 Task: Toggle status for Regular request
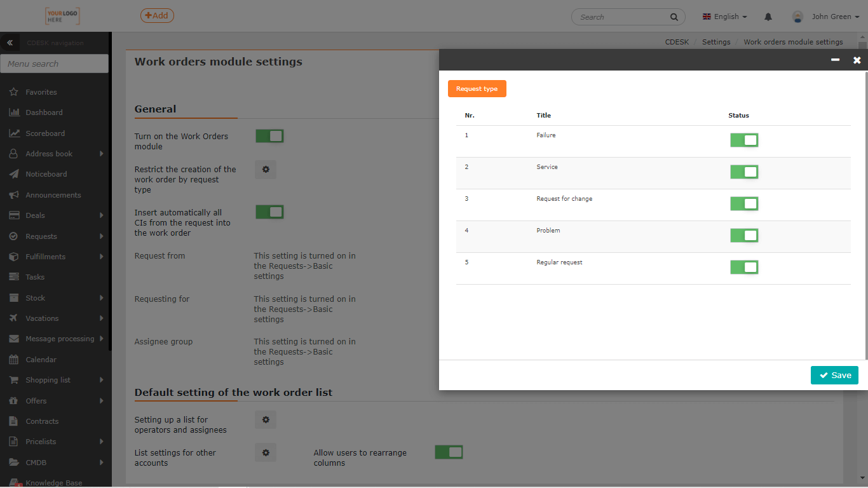744,268
